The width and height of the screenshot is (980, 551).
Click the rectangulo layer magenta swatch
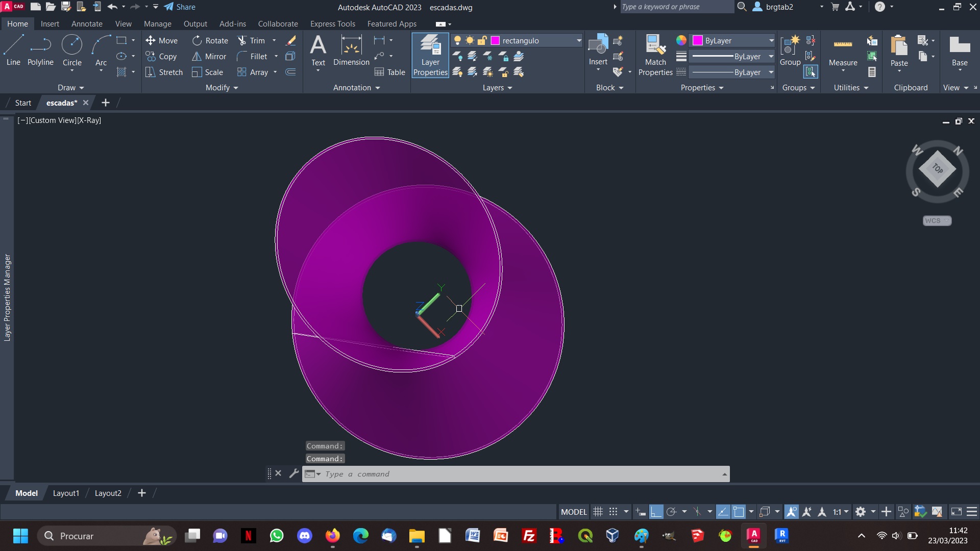pos(495,41)
